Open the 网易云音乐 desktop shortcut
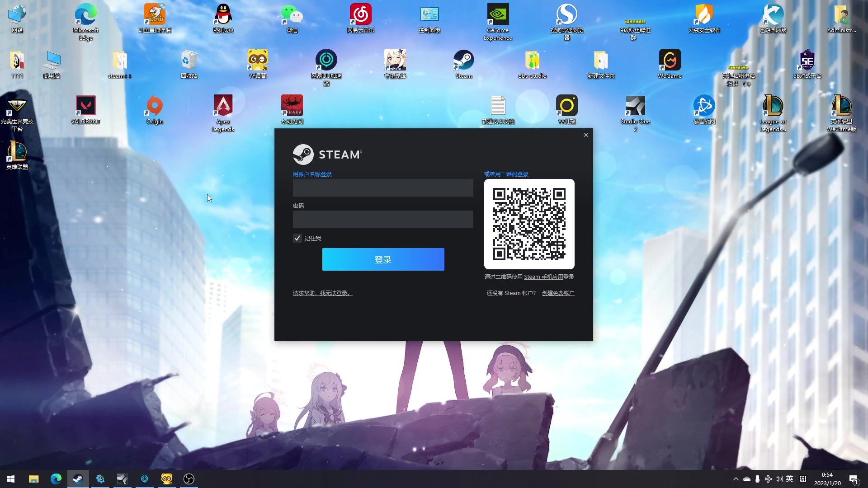This screenshot has height=488, width=868. coord(360,15)
